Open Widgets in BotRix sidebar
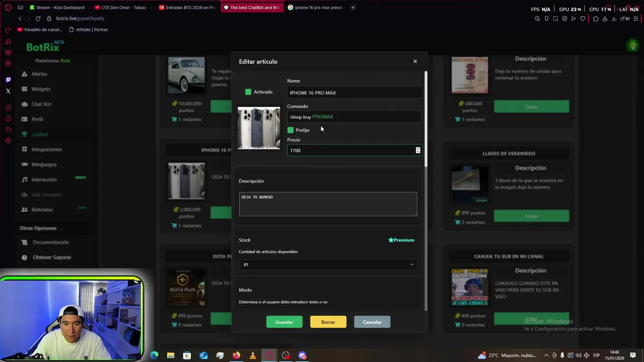This screenshot has height=362, width=644. (x=41, y=89)
